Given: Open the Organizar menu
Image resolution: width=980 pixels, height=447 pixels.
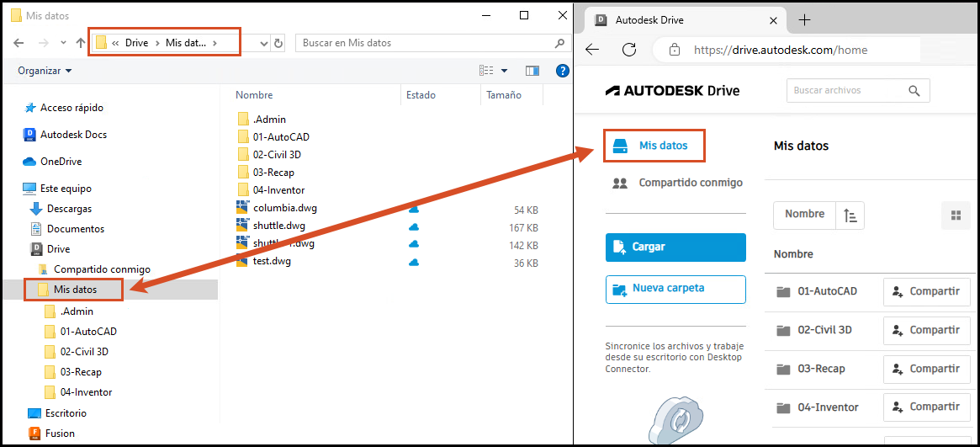Looking at the screenshot, I should point(45,71).
